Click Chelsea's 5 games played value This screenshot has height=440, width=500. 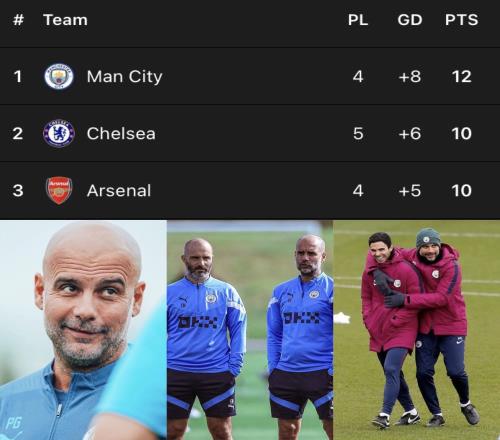click(x=358, y=134)
